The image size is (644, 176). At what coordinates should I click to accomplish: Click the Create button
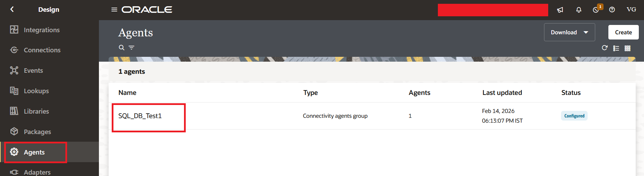tap(623, 32)
